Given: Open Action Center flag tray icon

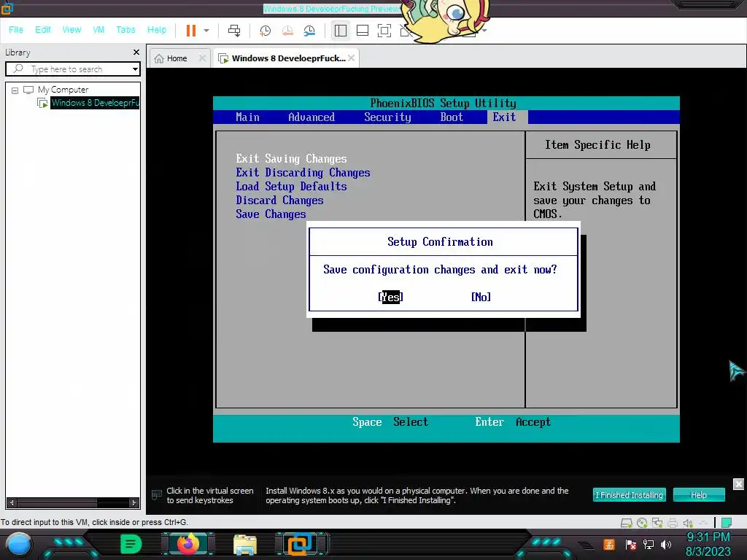Looking at the screenshot, I should pyautogui.click(x=631, y=544).
